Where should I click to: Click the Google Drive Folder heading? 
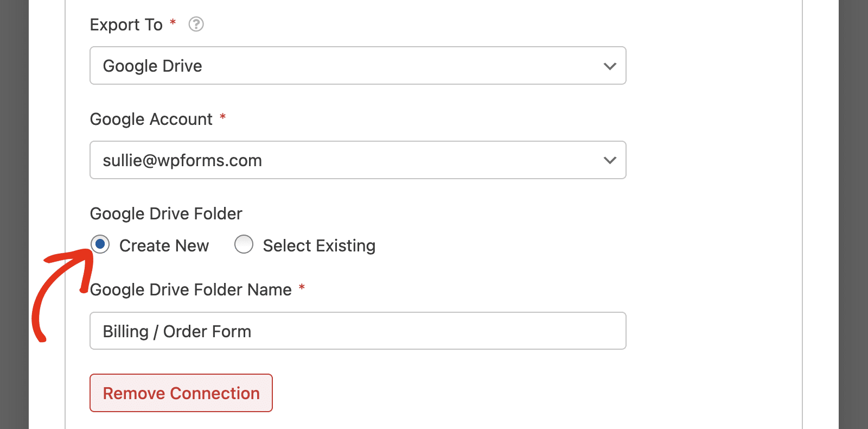pyautogui.click(x=166, y=214)
